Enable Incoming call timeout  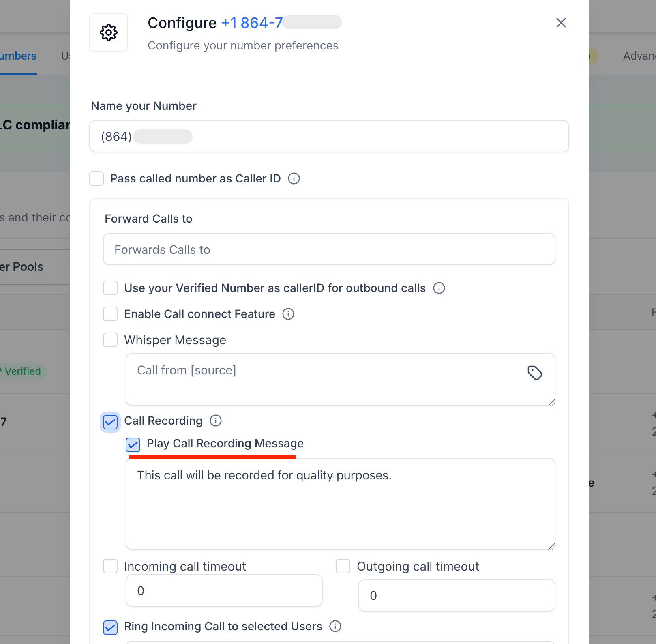(110, 566)
